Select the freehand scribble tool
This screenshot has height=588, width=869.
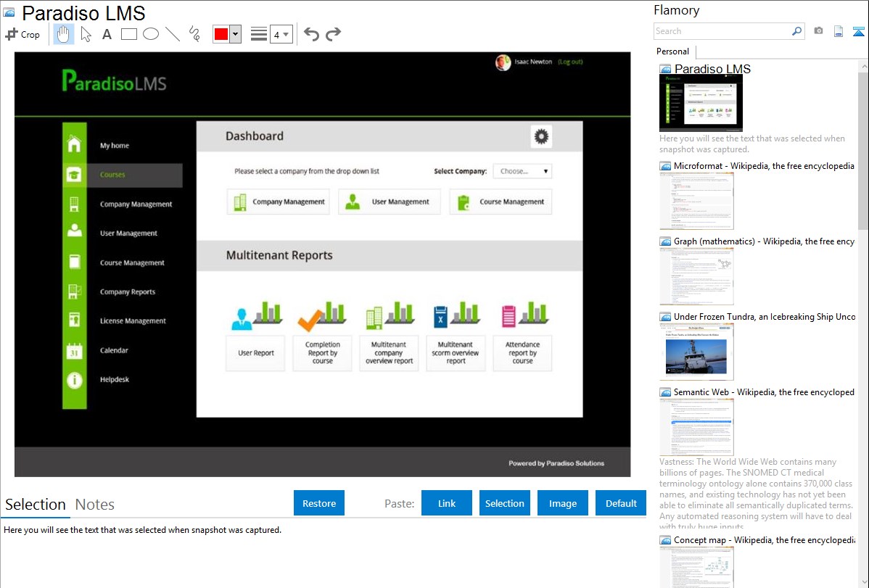194,34
